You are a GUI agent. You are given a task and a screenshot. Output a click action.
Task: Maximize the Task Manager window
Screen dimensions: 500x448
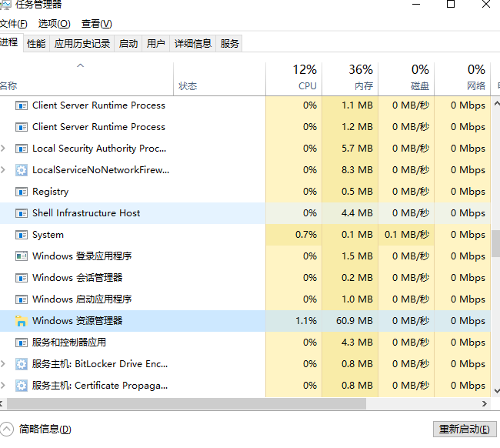451,4
